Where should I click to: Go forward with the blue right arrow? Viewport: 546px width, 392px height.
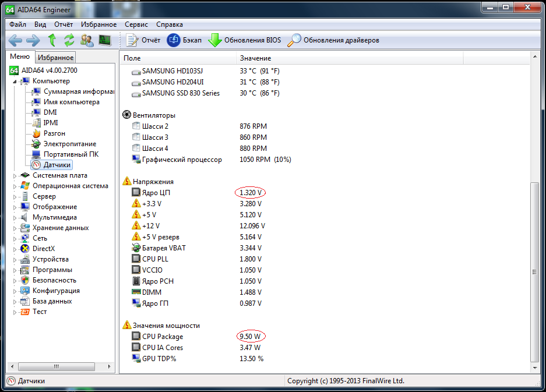pyautogui.click(x=33, y=40)
